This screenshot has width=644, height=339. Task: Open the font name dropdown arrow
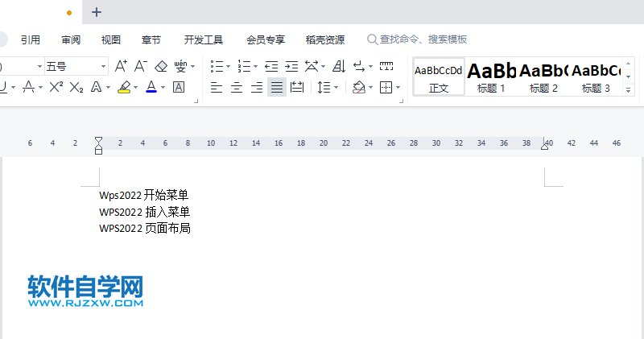tap(39, 66)
